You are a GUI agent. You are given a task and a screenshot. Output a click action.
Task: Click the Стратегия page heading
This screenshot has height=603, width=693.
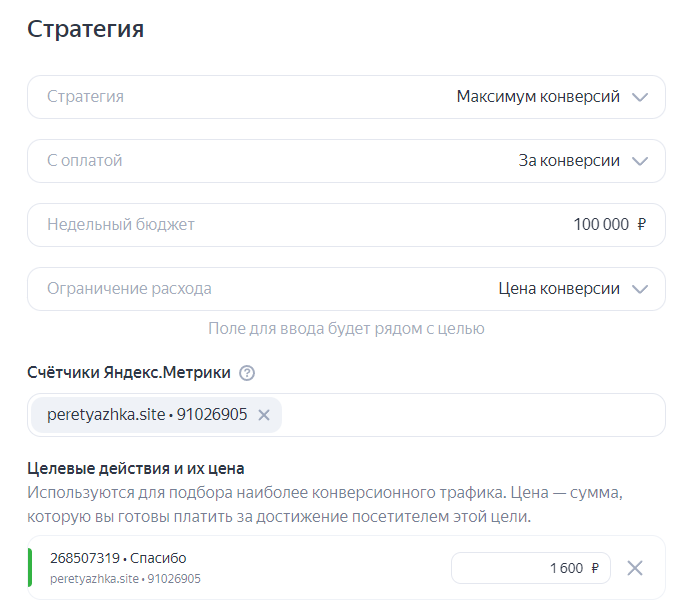tap(85, 29)
